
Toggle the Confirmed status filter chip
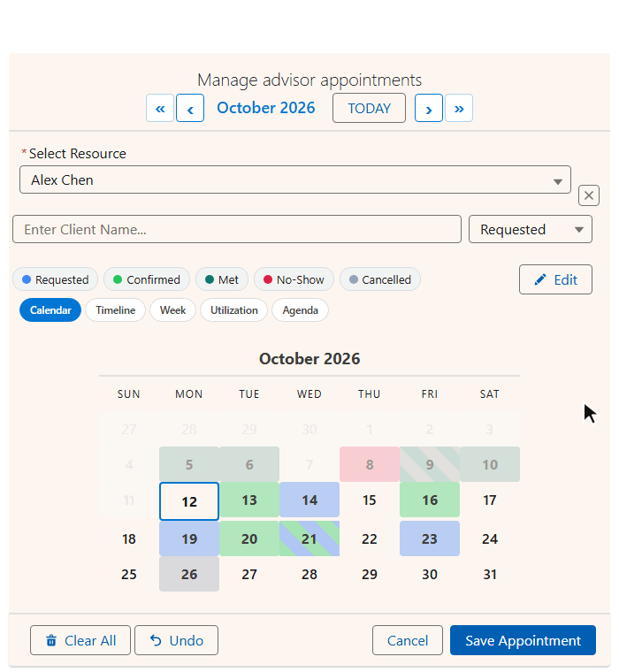point(147,279)
